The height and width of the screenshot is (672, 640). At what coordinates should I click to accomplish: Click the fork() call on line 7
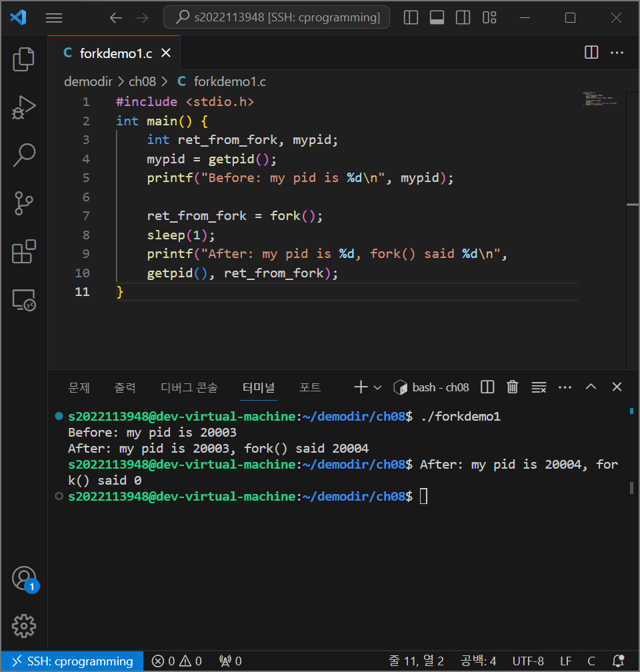pos(293,215)
